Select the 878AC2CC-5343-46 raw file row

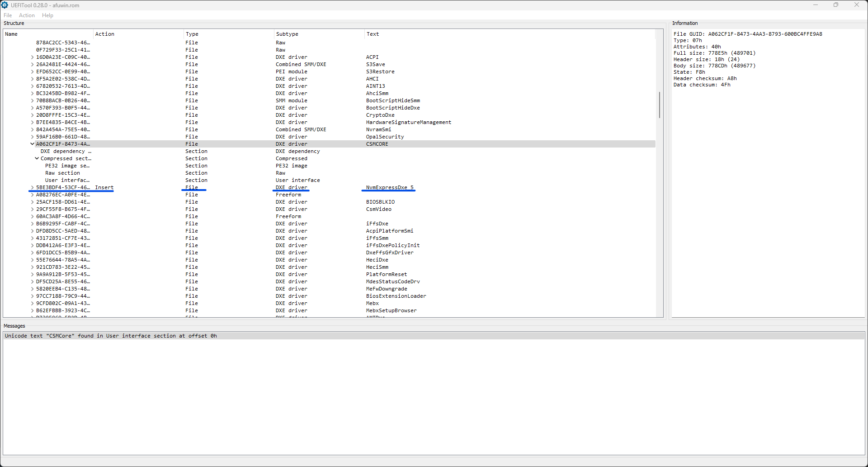[x=329, y=43]
